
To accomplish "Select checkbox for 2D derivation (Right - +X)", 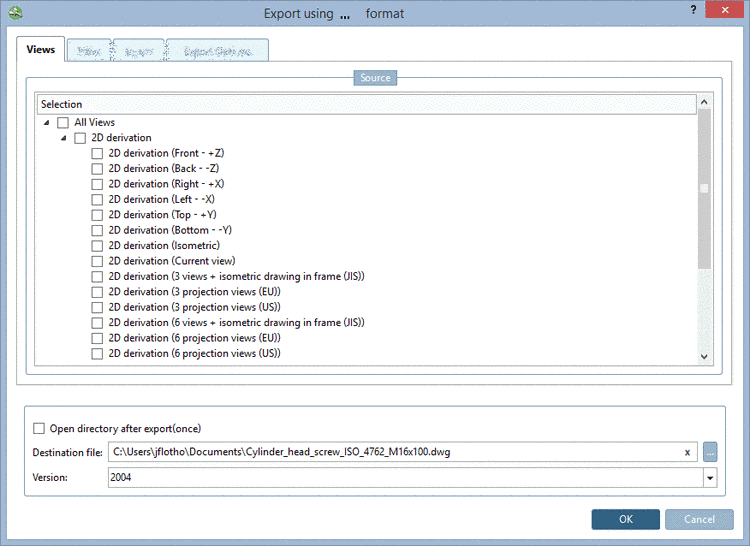I will pyautogui.click(x=97, y=185).
